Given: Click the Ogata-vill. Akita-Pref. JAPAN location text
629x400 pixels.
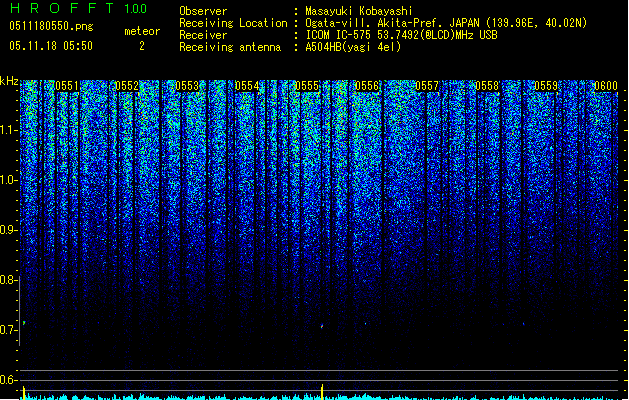Looking at the screenshot, I should coord(446,23).
